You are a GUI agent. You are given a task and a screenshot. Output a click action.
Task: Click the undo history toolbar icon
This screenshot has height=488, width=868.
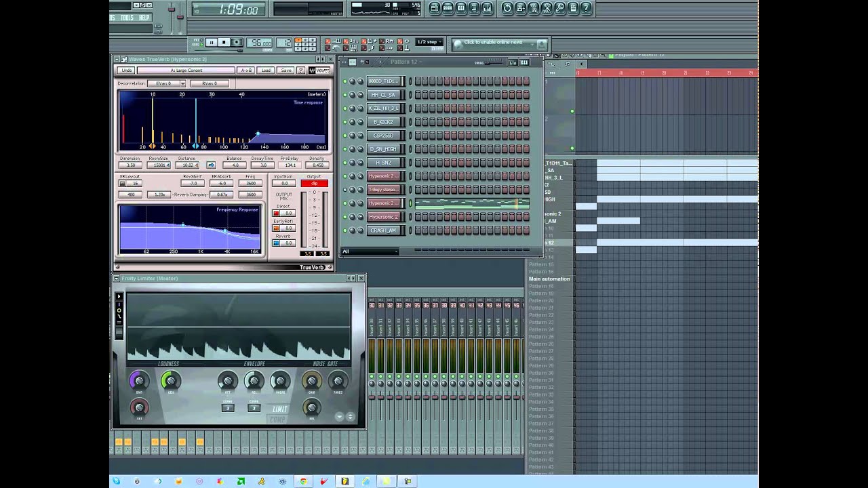(507, 8)
